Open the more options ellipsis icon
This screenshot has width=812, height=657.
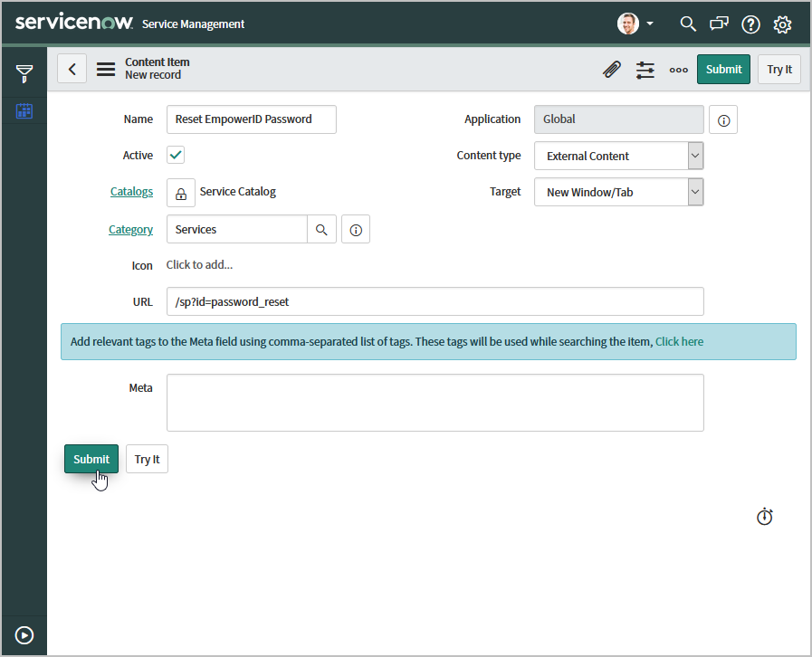[x=678, y=70]
